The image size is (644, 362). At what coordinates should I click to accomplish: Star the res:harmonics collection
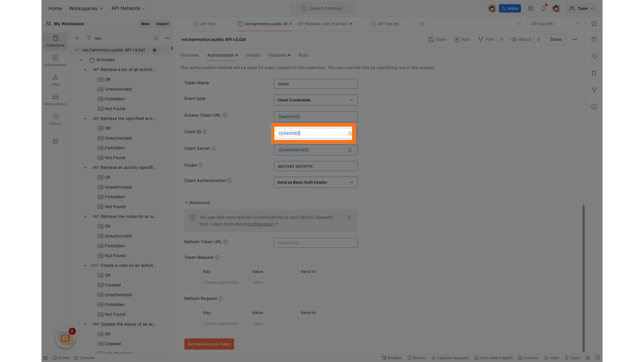pyautogui.click(x=155, y=50)
